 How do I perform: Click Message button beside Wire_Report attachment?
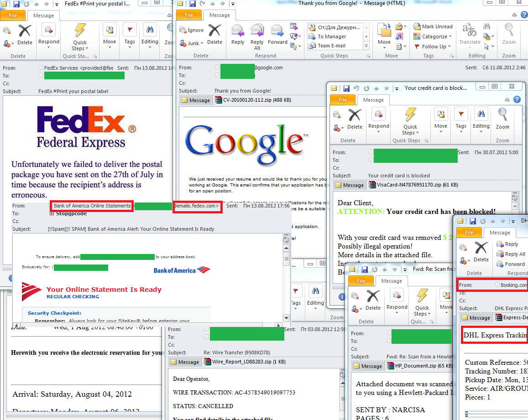[x=185, y=362]
